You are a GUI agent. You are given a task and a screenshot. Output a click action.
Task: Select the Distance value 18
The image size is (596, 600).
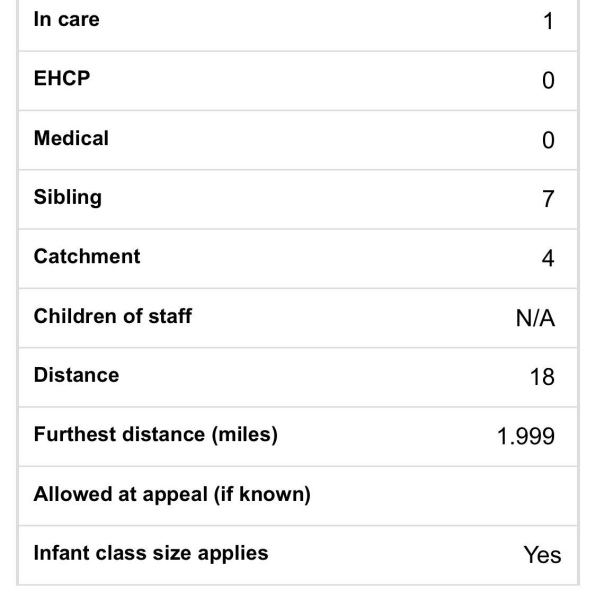pos(542,377)
